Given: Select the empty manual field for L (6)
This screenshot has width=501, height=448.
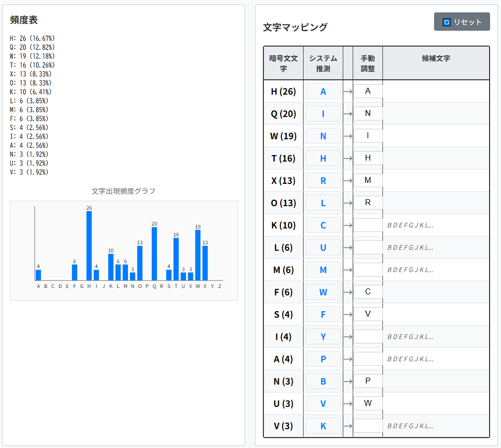Looking at the screenshot, I should click(368, 247).
